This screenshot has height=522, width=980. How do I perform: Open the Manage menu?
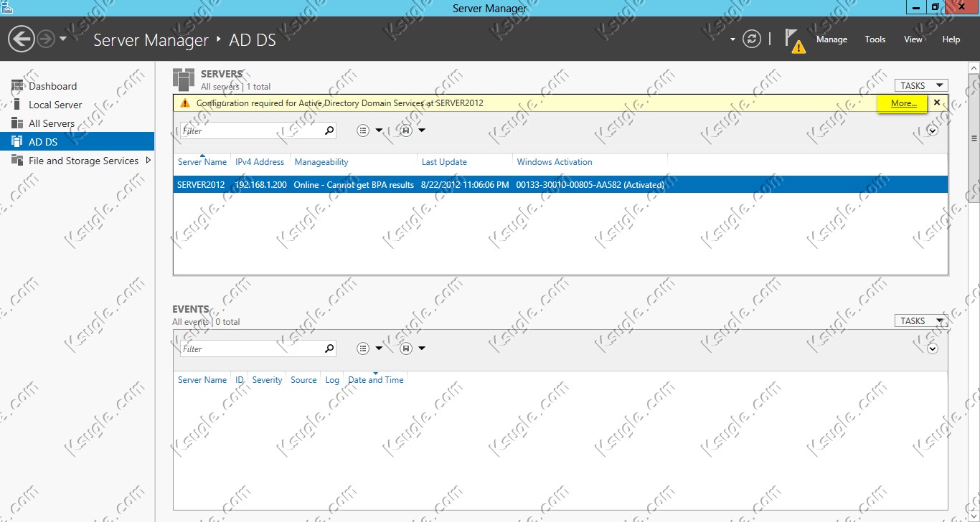(x=831, y=39)
